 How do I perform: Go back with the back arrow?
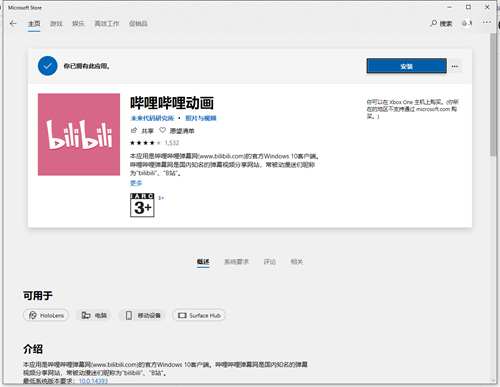13,23
